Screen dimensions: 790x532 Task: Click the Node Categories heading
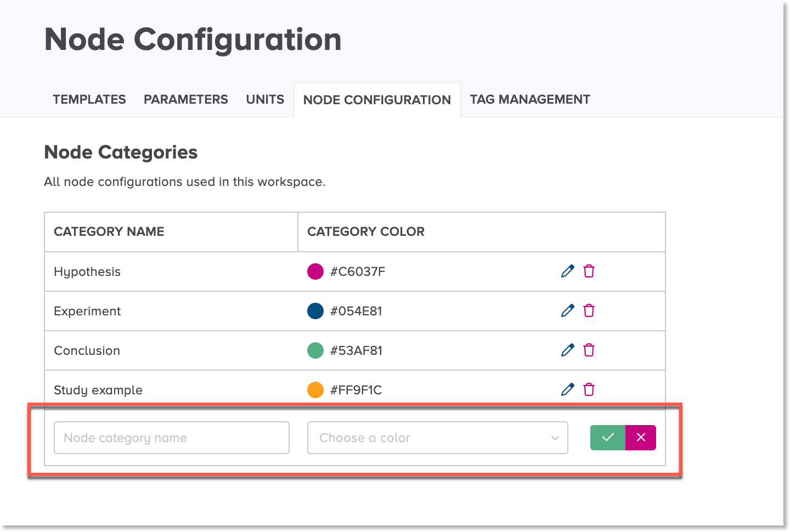point(121,152)
